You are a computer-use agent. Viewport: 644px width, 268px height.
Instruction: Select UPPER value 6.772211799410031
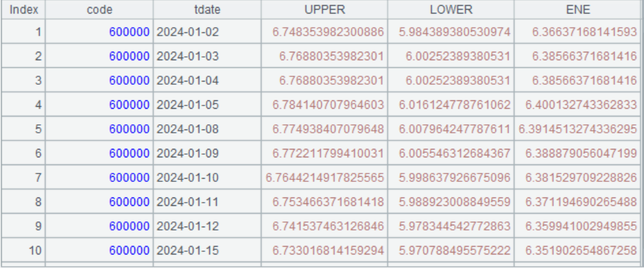(324, 153)
